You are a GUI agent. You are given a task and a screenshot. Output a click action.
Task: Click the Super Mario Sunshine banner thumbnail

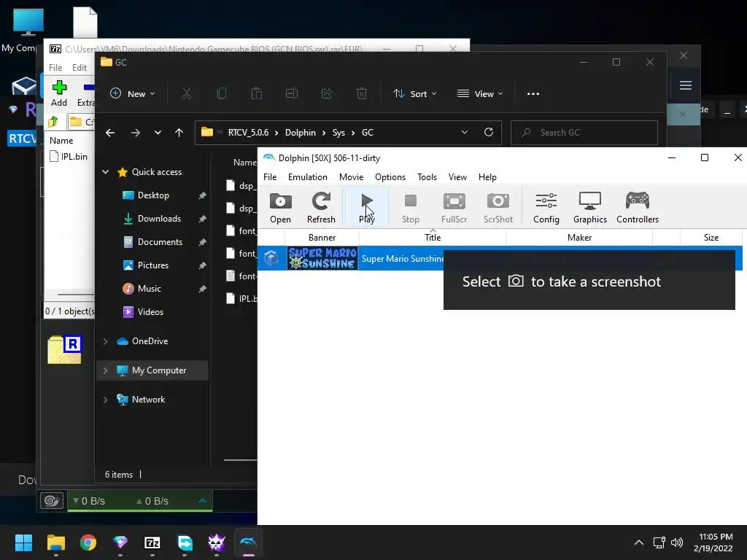(322, 258)
